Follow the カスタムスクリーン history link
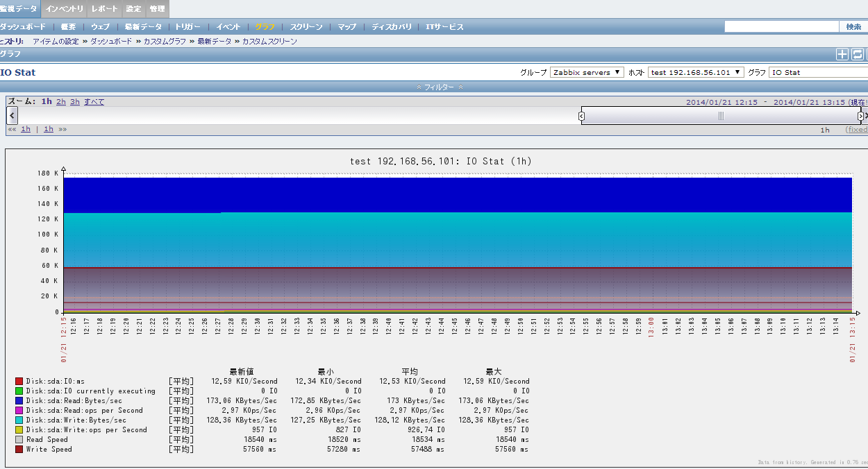This screenshot has width=868, height=469. tap(269, 42)
